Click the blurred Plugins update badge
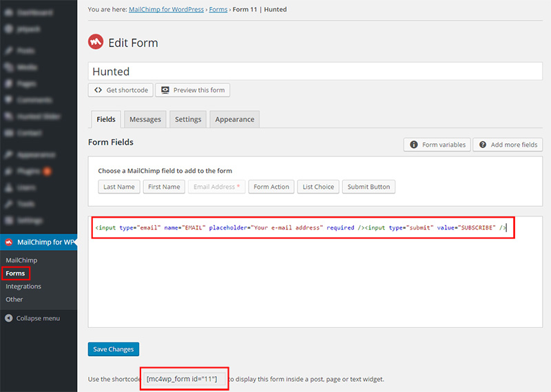 pyautogui.click(x=47, y=172)
